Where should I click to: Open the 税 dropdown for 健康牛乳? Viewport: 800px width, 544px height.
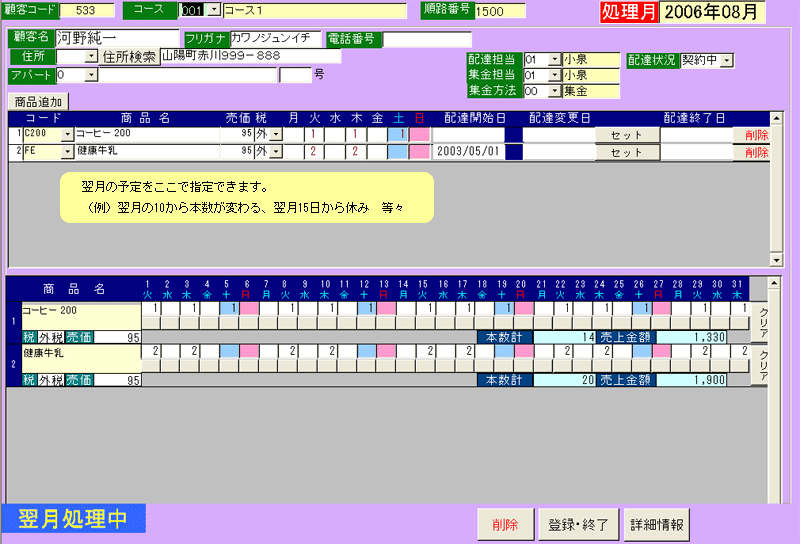click(276, 152)
